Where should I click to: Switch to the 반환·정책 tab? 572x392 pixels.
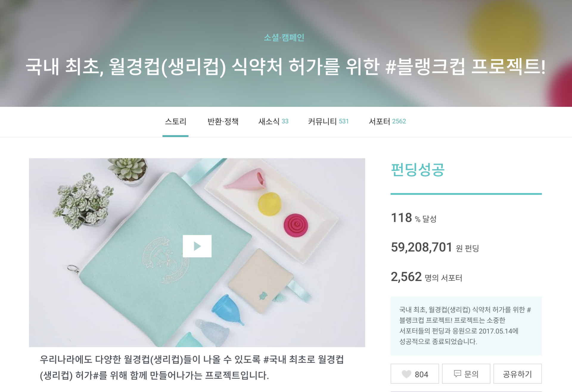point(223,121)
